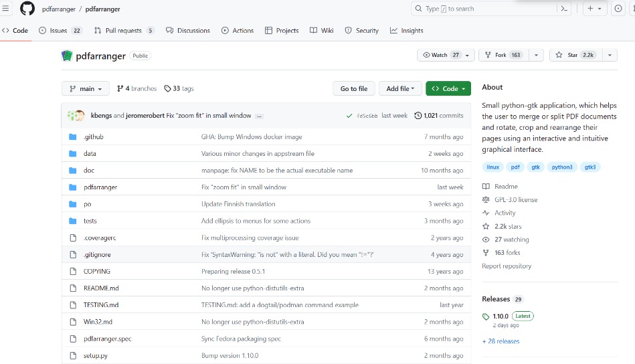This screenshot has width=635, height=364.
Task: Open the Watch notifications dropdown
Action: [446, 55]
